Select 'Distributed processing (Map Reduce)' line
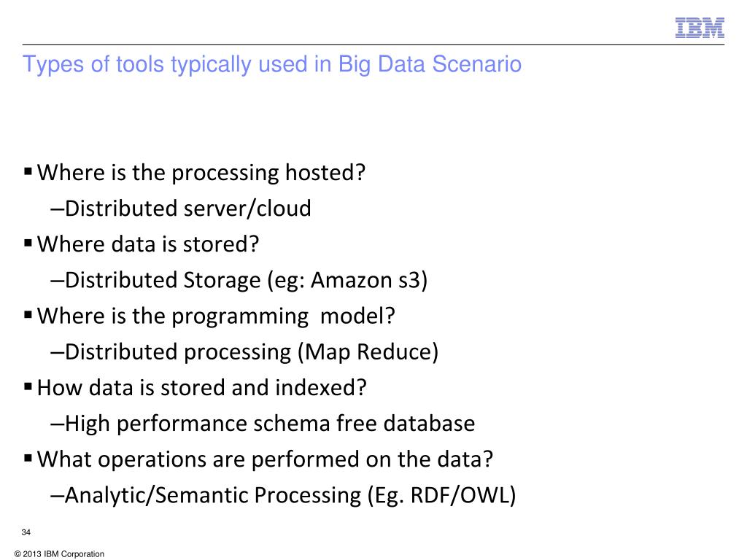Viewport: 747px width, 560px height. click(x=244, y=352)
